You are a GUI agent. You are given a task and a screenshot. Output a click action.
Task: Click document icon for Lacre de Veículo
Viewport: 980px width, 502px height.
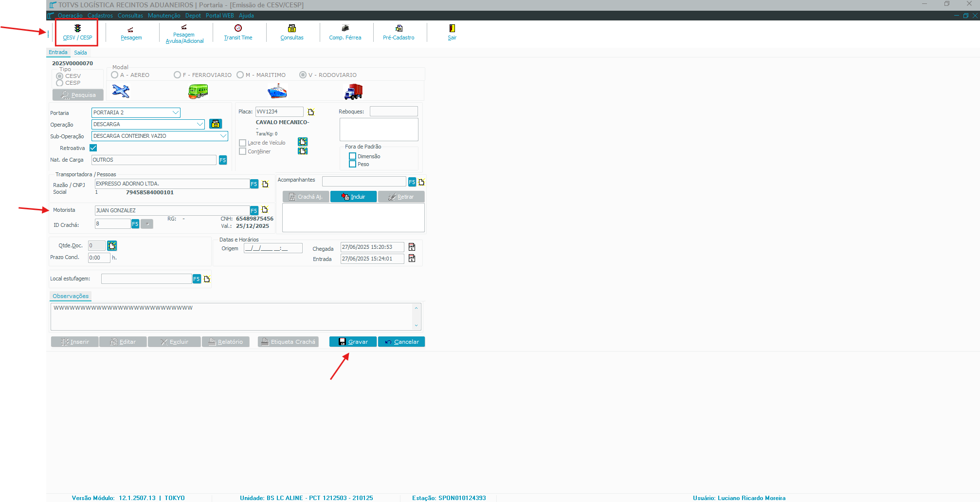(x=303, y=142)
